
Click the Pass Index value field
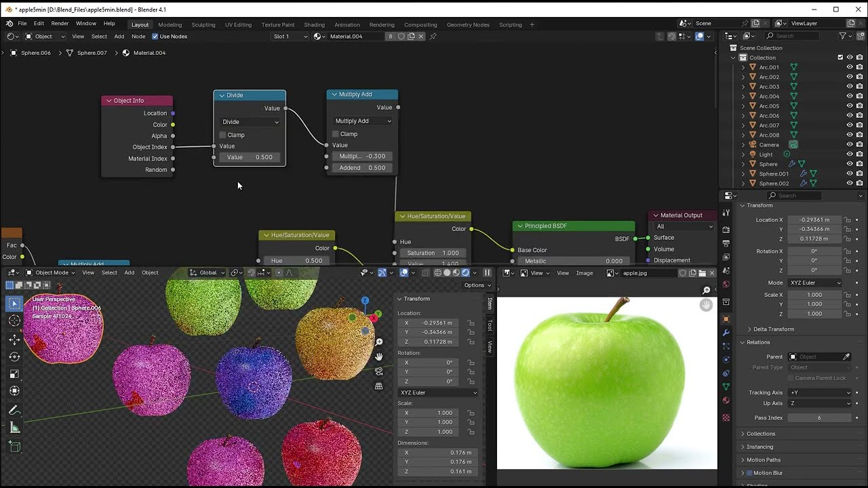[x=819, y=418]
